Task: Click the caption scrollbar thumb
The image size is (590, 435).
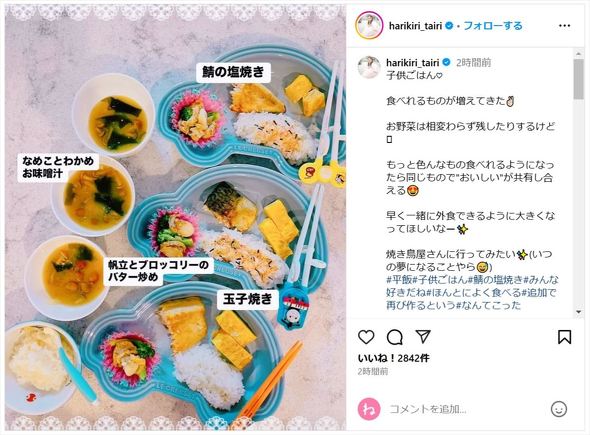Action: (579, 79)
